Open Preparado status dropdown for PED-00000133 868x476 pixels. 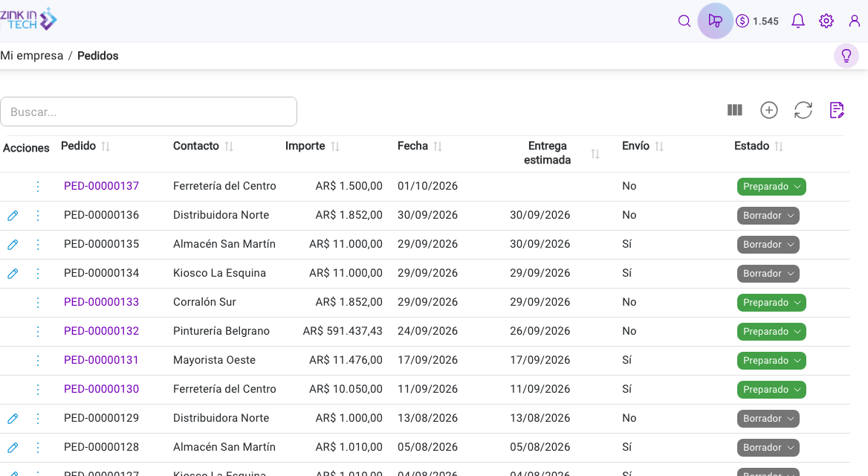pyautogui.click(x=771, y=303)
